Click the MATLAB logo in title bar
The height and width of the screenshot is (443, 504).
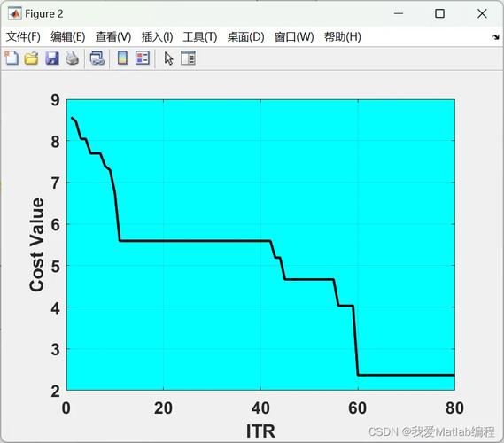click(14, 14)
